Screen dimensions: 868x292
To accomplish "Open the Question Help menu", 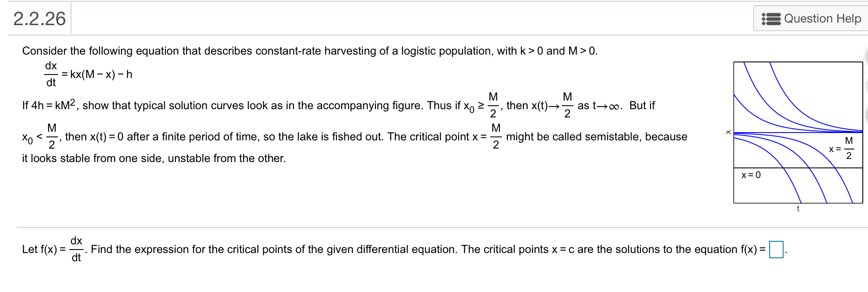I will (811, 18).
